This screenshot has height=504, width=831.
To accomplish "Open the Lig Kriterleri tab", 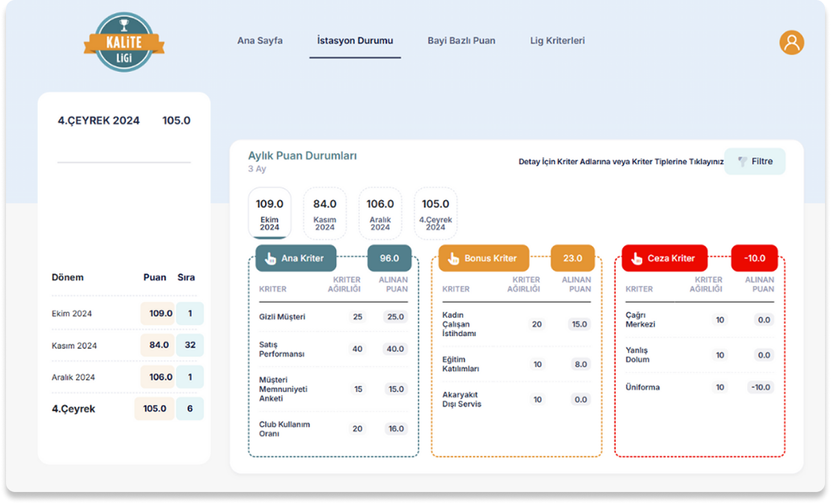I will 557,41.
